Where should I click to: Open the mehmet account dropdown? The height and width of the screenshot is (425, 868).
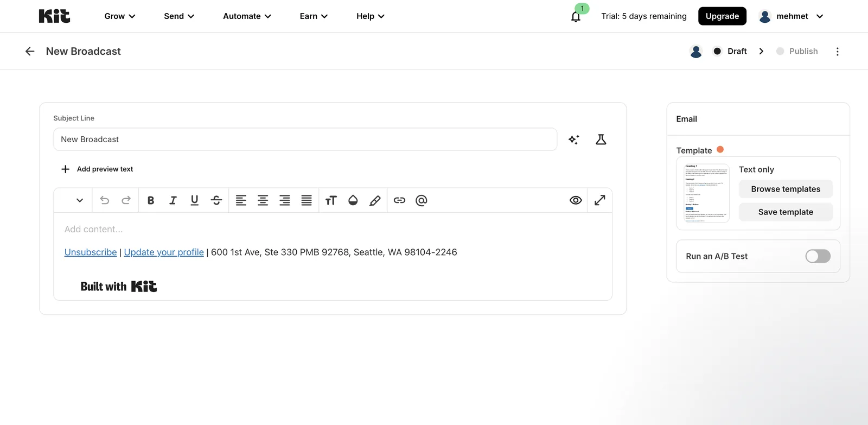(x=792, y=16)
